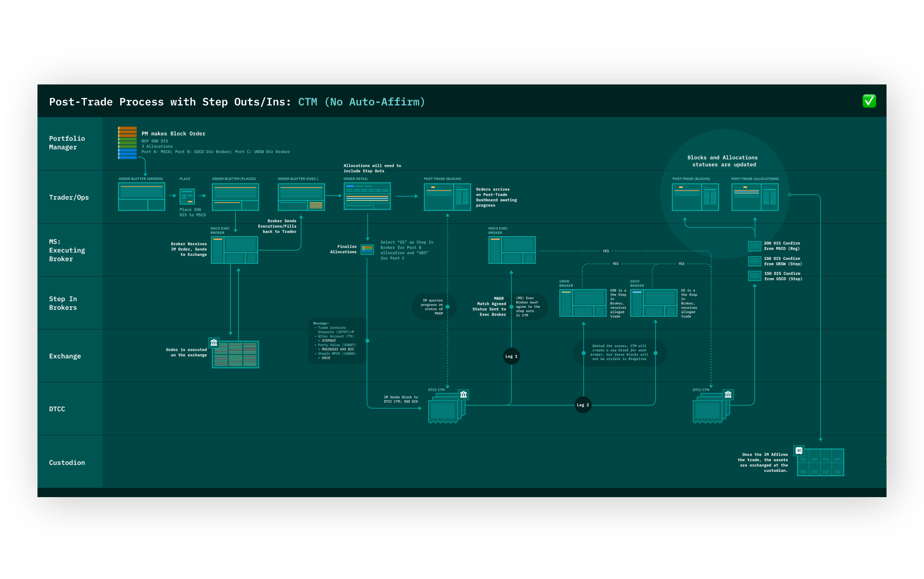Click the Leg 2 circle marker

click(x=583, y=405)
